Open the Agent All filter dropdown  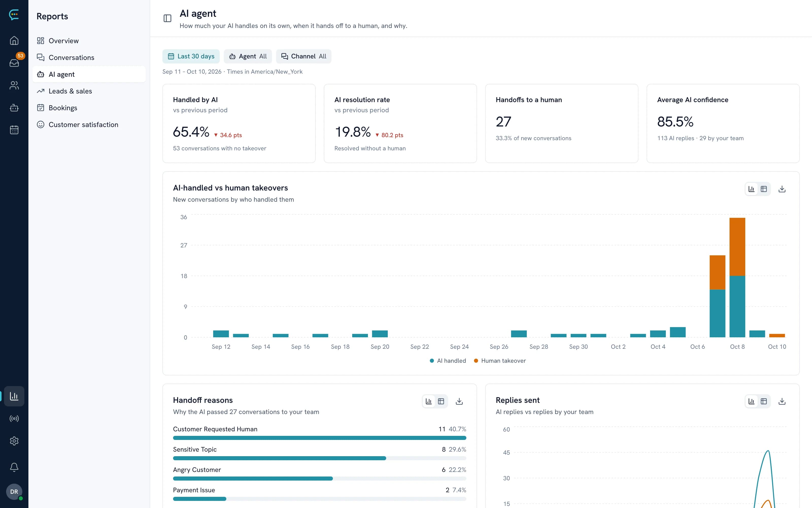pos(248,56)
